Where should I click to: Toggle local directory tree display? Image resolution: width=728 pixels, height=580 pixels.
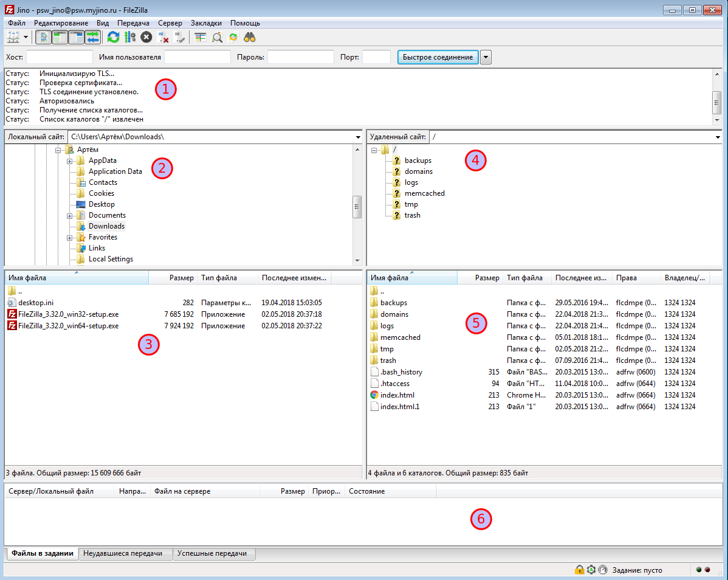point(60,37)
